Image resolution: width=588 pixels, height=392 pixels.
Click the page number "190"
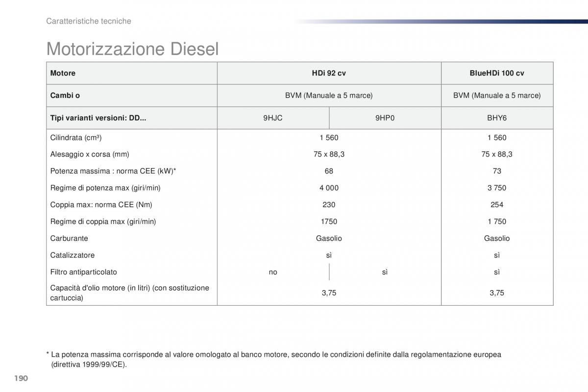click(22, 378)
